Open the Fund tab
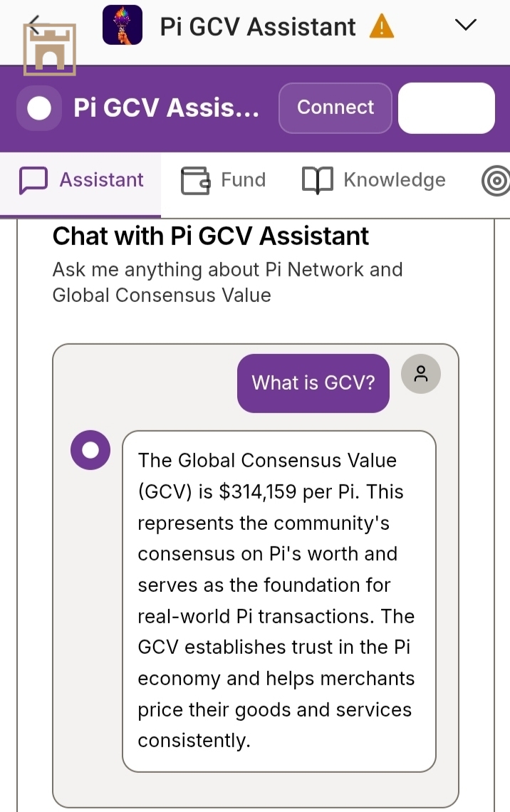Viewport: 510px width, 812px height. tap(224, 180)
